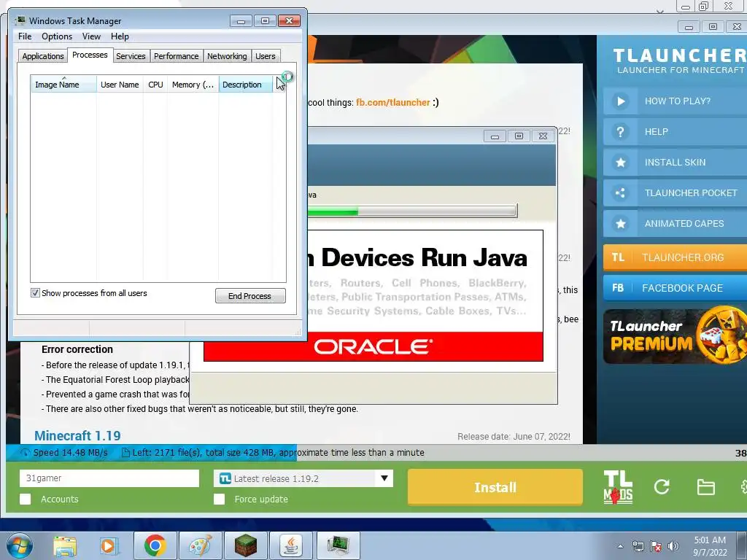Open the TLauncher Premium banner
Viewport: 747px width, 560px height.
(x=675, y=336)
